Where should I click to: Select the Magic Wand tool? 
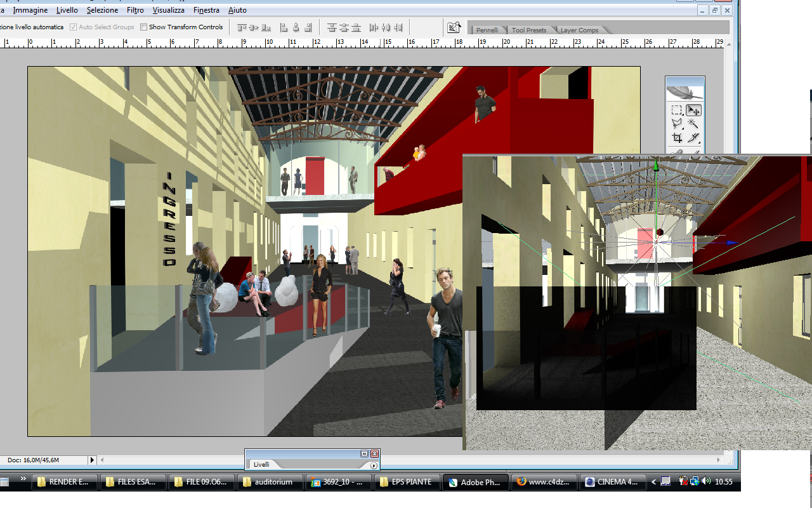pos(693,124)
